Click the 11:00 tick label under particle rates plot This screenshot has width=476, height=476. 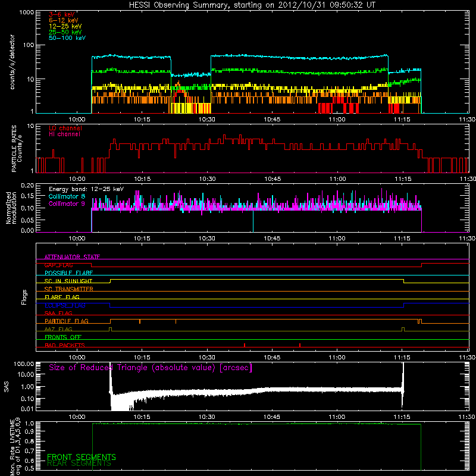pyautogui.click(x=337, y=179)
